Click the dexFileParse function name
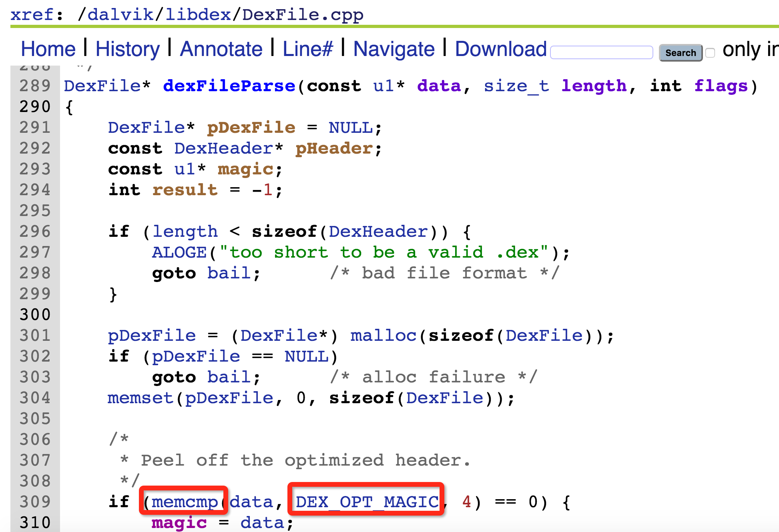The height and width of the screenshot is (532, 779). pos(229,86)
